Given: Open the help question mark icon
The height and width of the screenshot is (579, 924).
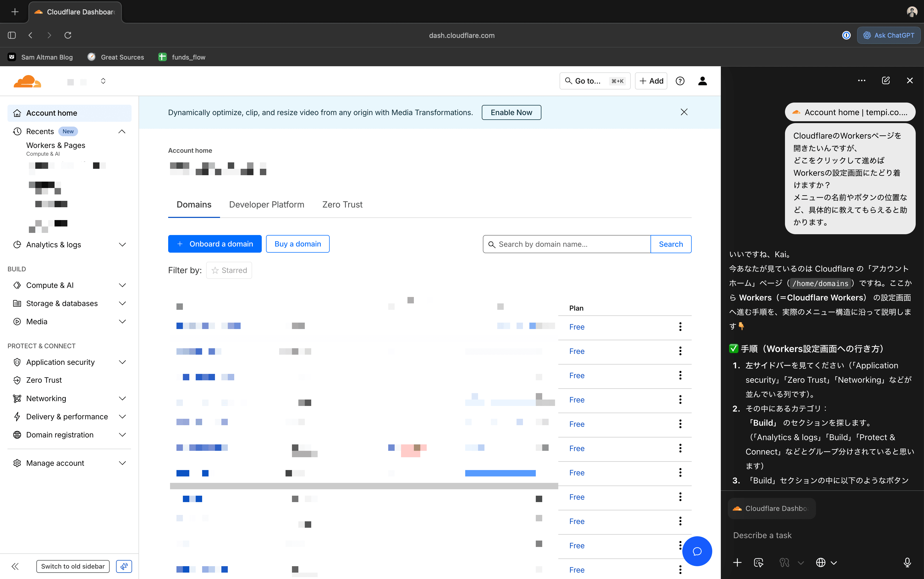Looking at the screenshot, I should [x=680, y=81].
